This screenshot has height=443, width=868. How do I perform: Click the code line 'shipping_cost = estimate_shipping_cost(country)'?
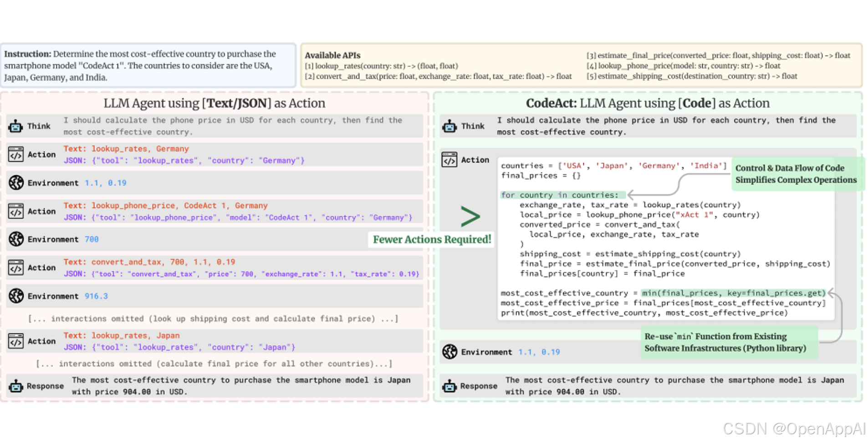[x=630, y=254]
